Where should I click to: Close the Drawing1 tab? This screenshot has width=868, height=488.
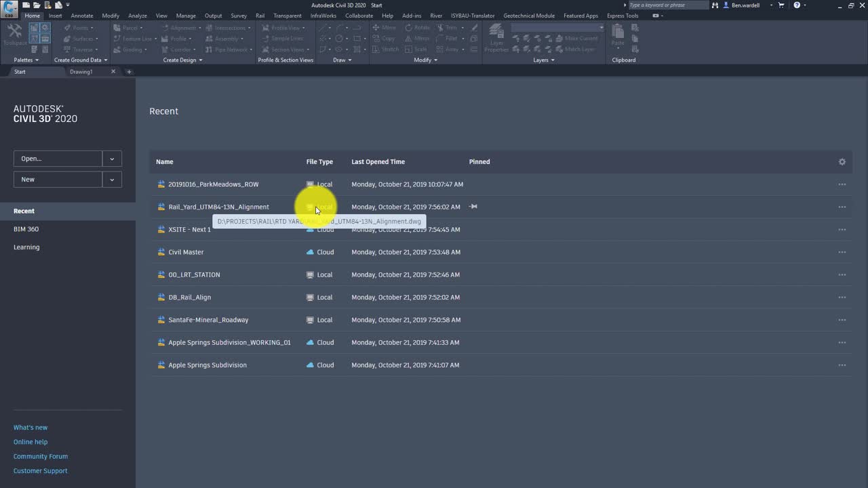coord(113,71)
